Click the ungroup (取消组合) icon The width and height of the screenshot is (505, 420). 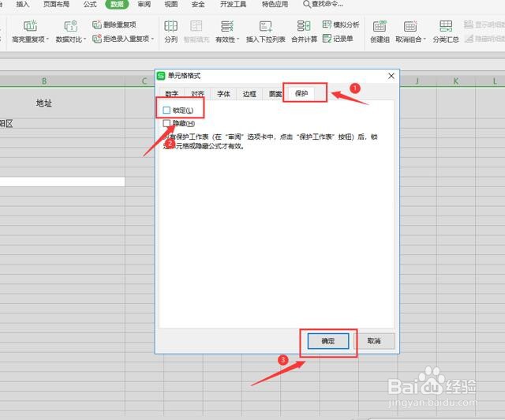(x=410, y=26)
